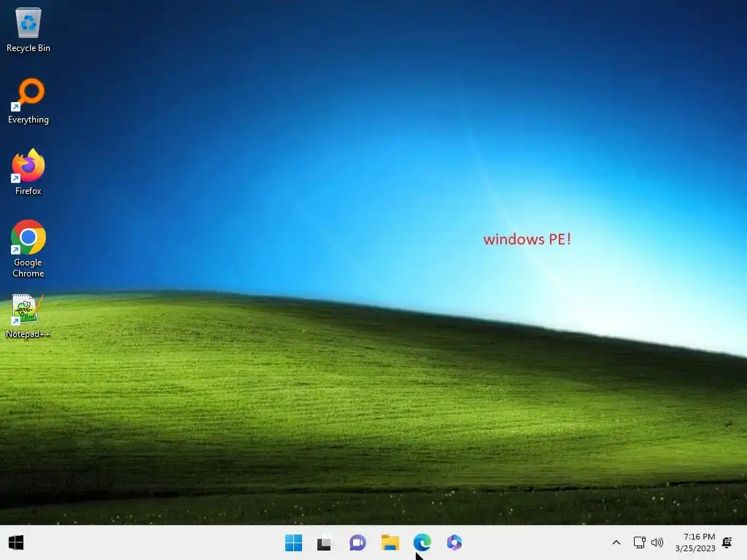Select the Recycle Bin label text
The height and width of the screenshot is (560, 747).
pyautogui.click(x=28, y=48)
